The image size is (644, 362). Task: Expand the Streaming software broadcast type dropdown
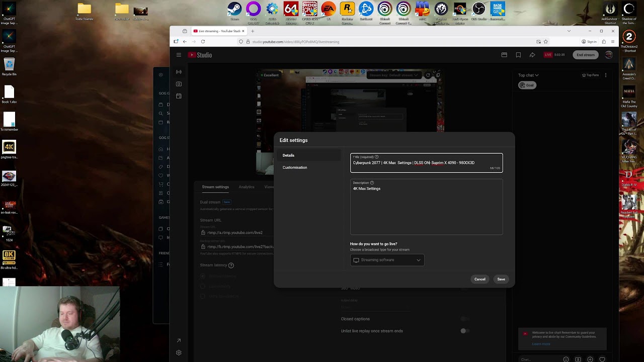click(387, 260)
